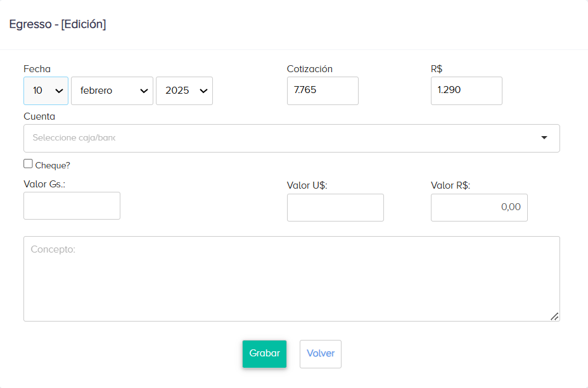Grab the Concepto textarea resize handle
The width and height of the screenshot is (588, 388).
coord(554,316)
